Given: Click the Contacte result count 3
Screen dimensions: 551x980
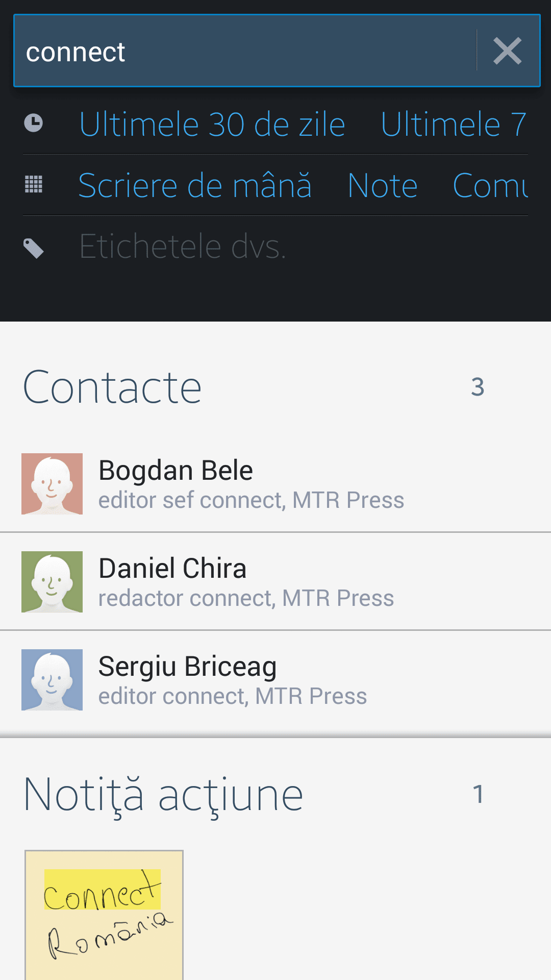Looking at the screenshot, I should (478, 387).
